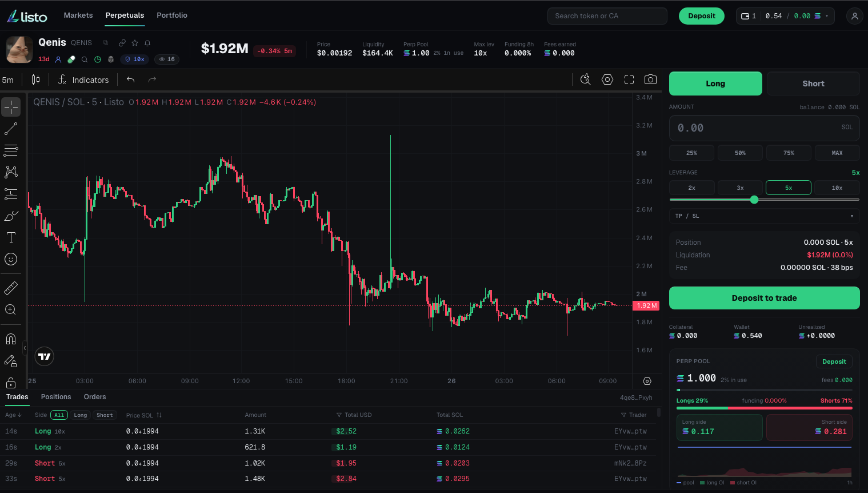Open chart settings hexagon icon
868x493 pixels.
coord(607,79)
